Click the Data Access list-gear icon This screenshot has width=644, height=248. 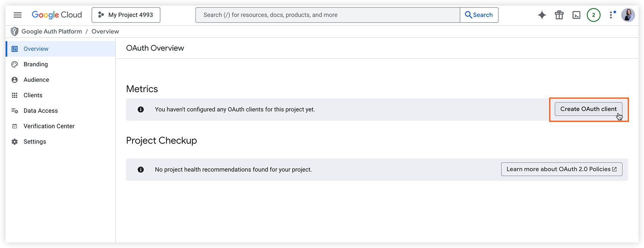(x=15, y=111)
